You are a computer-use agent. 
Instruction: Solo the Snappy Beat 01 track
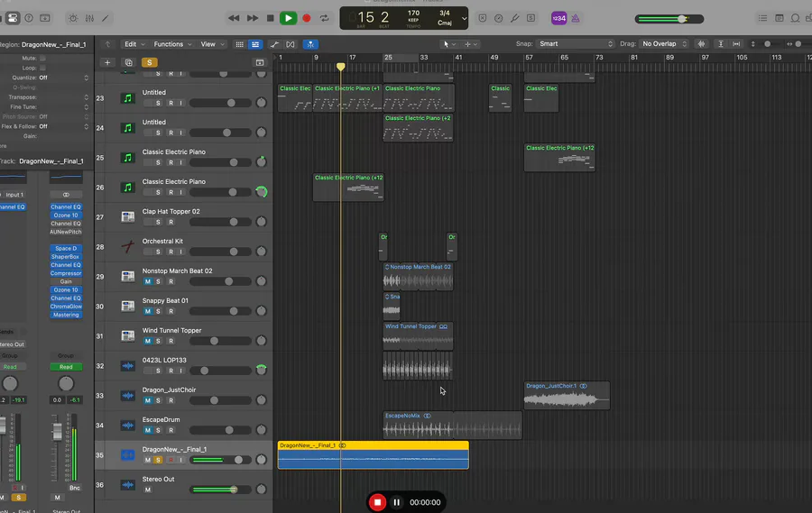tap(158, 311)
